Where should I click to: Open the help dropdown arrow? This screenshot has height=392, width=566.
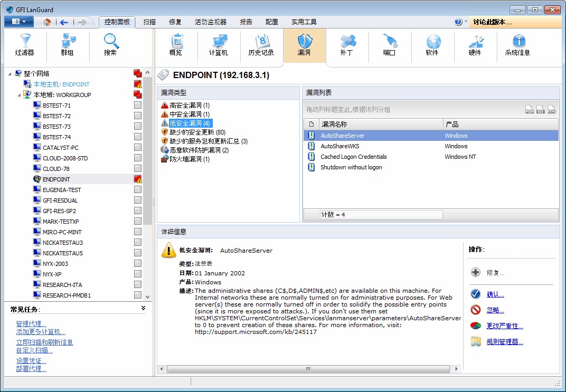[466, 22]
